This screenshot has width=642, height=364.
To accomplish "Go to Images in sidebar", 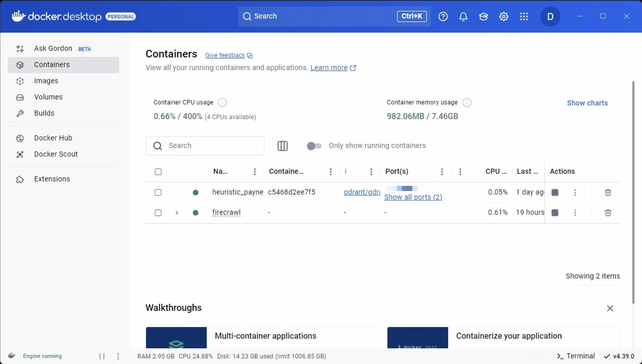I will 46,81.
